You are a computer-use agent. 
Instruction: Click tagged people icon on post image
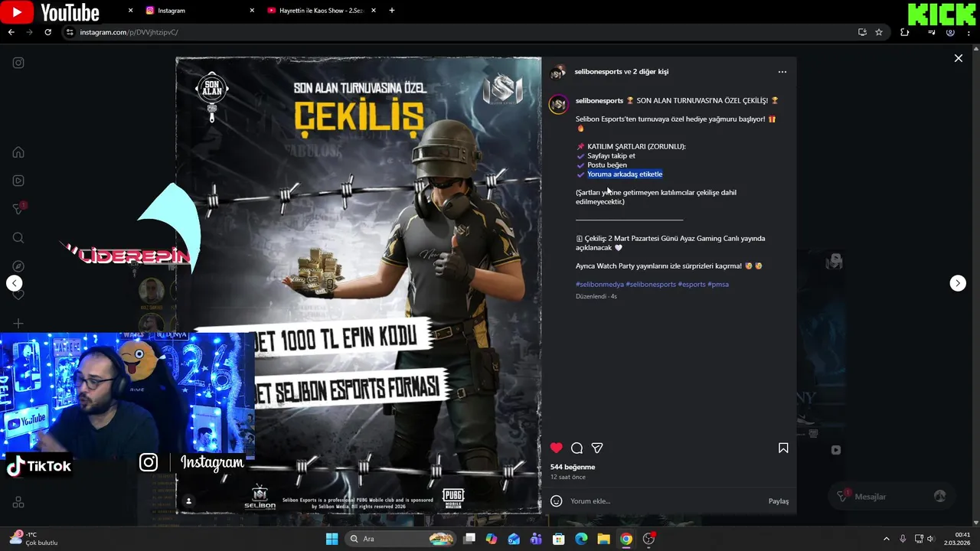(188, 501)
